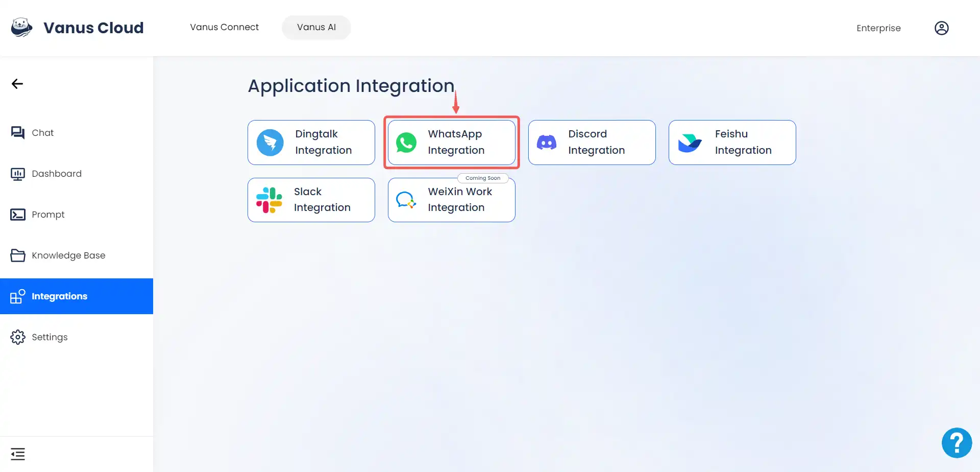The image size is (980, 472).
Task: Click the Integrations icon in sidebar
Action: pos(18,296)
